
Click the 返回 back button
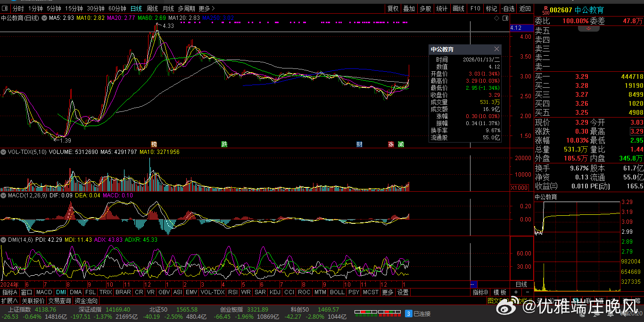pos(525,8)
